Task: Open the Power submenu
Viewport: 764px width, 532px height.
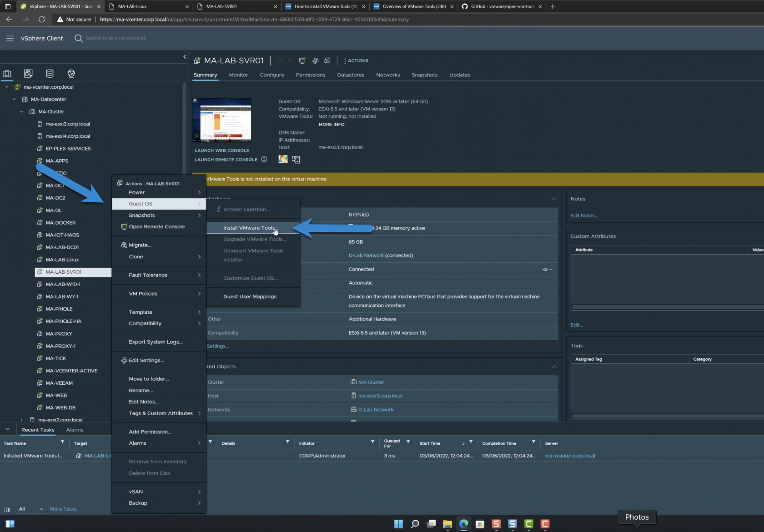Action: (159, 192)
